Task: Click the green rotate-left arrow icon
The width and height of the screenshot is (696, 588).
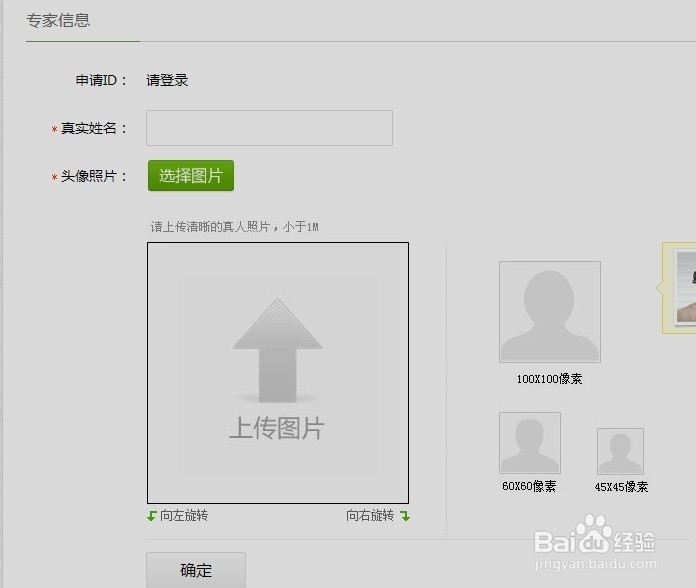Action: pyautogui.click(x=151, y=516)
